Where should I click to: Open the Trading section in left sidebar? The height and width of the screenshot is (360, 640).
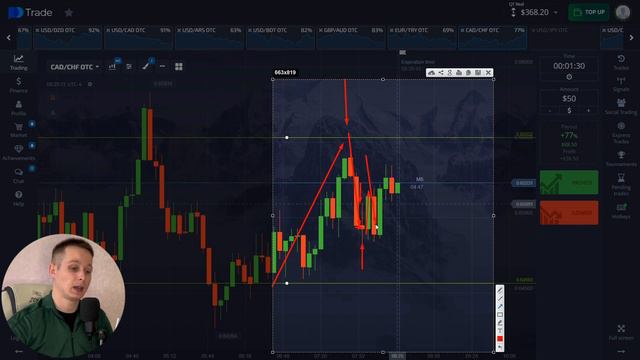[18, 62]
